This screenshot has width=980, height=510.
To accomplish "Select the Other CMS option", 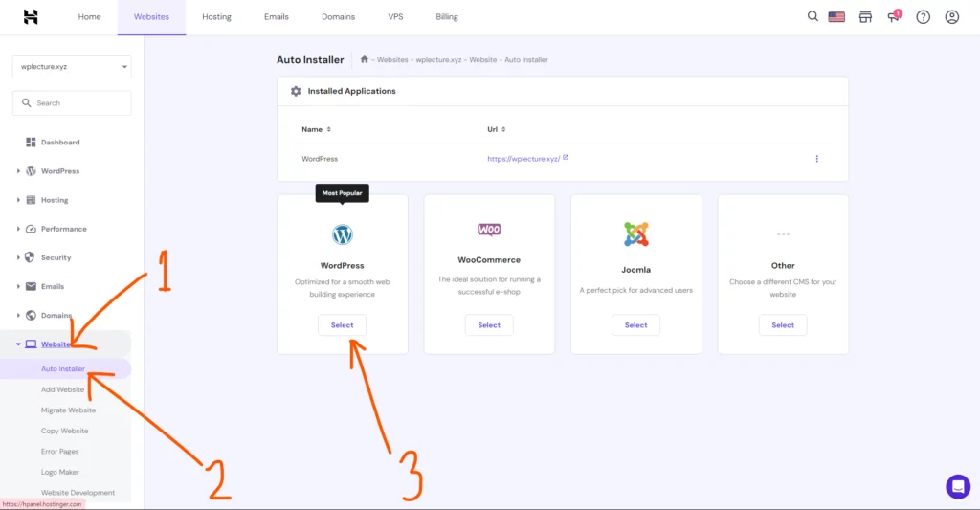I will [x=783, y=325].
